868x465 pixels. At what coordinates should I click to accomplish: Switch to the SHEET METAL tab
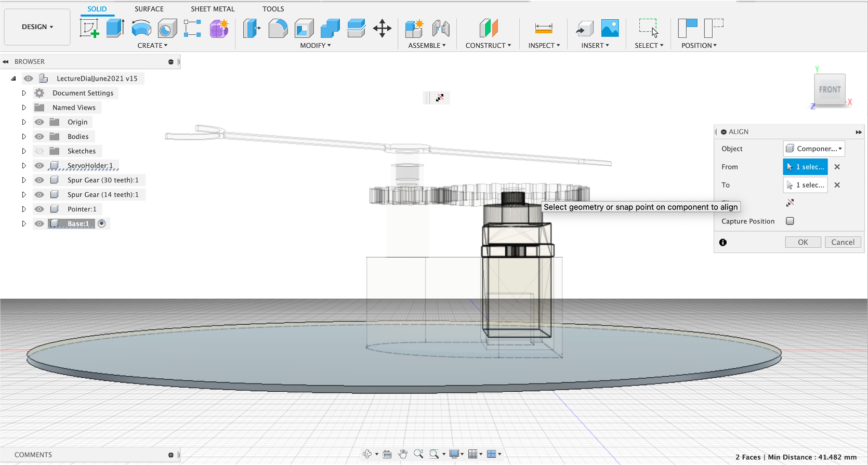click(x=213, y=9)
